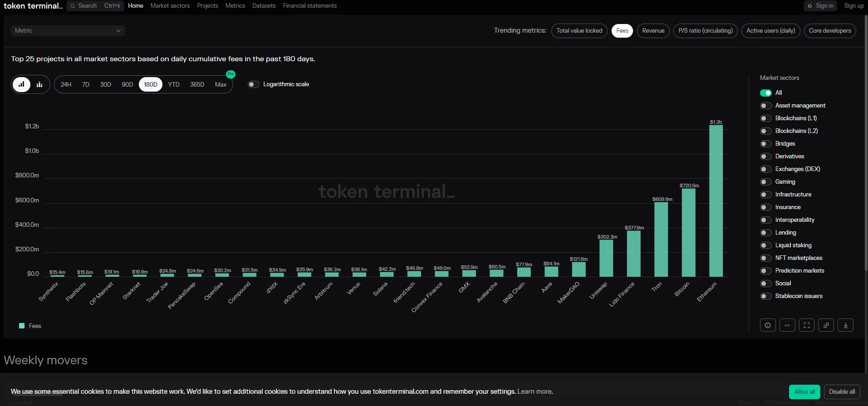This screenshot has height=406, width=868.
Task: Enable the Liquid staking toggle
Action: (x=766, y=245)
